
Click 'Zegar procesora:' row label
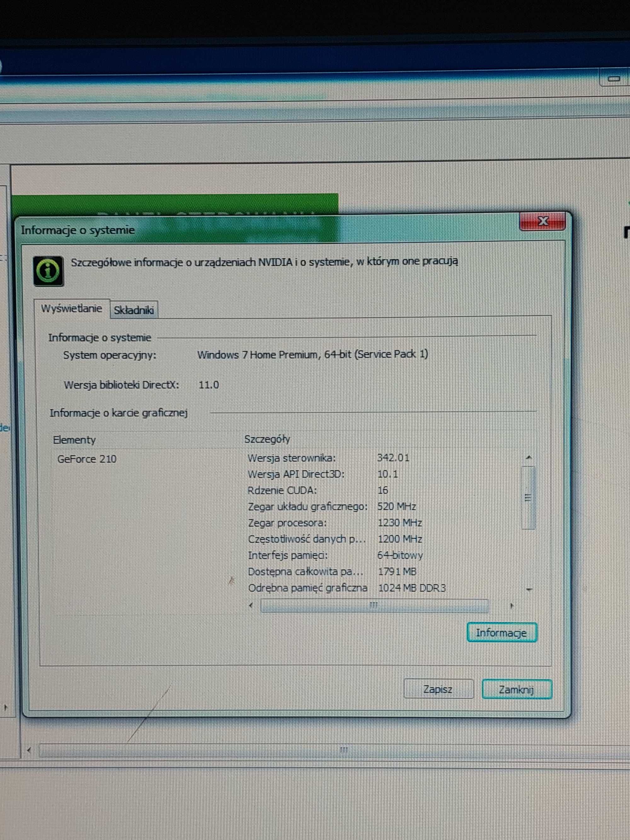(x=287, y=523)
